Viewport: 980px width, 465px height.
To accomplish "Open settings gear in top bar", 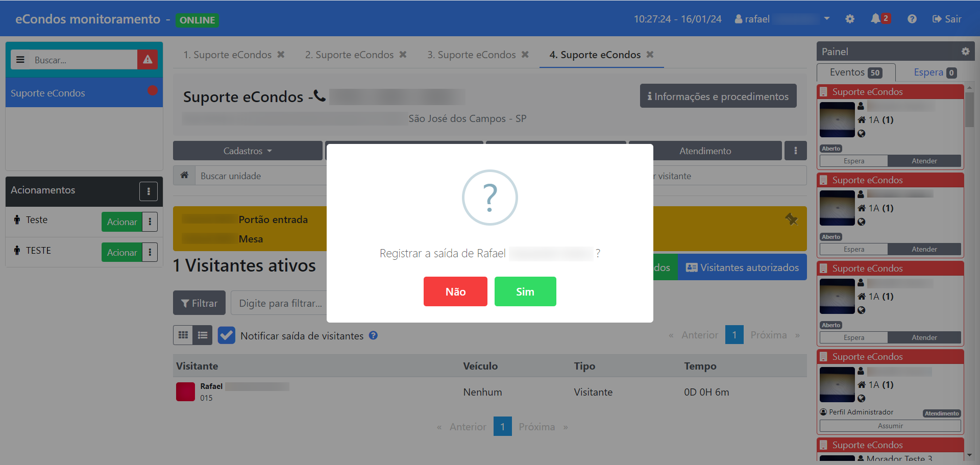I will [850, 19].
